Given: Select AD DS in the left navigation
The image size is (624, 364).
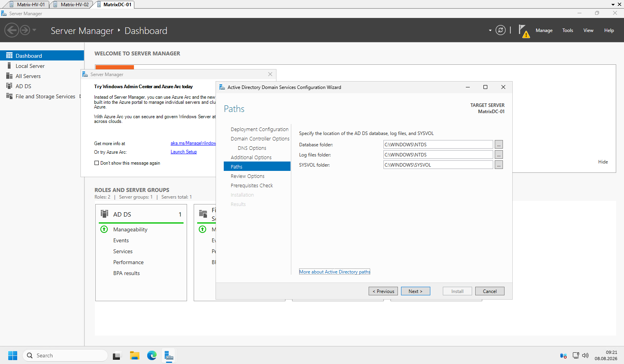Looking at the screenshot, I should pyautogui.click(x=42, y=86).
